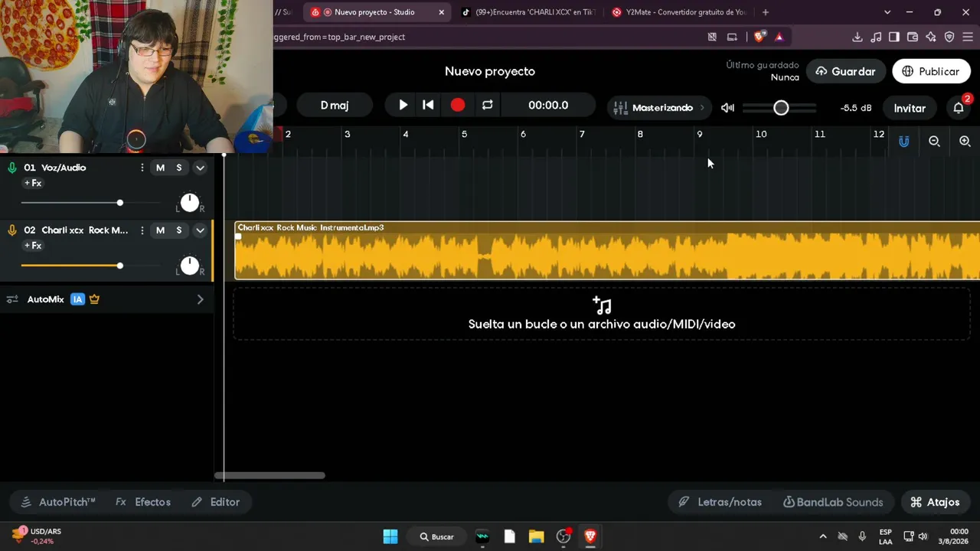Click the Voz/Audio track pan knob
The image size is (980, 551).
pyautogui.click(x=189, y=203)
